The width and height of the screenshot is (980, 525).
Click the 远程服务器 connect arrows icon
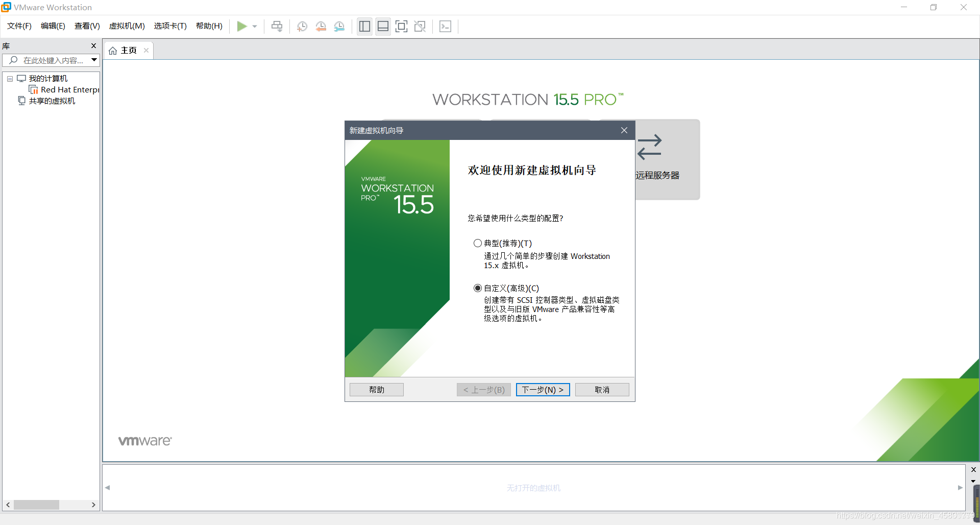pyautogui.click(x=649, y=147)
